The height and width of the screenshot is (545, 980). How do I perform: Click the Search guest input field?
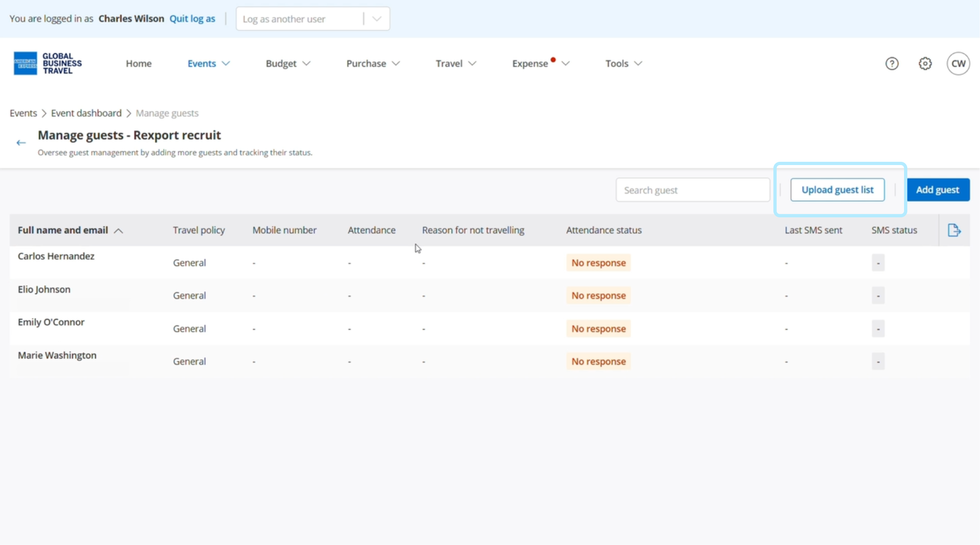click(693, 190)
